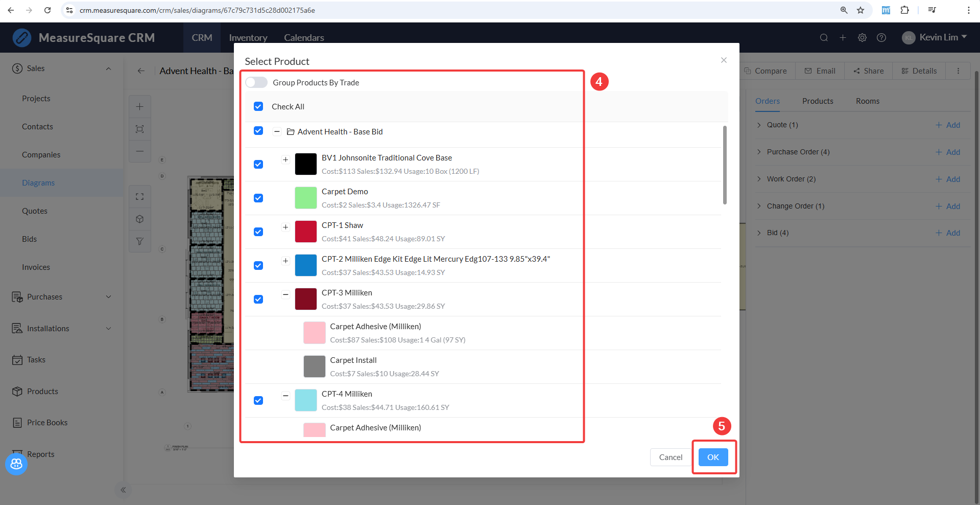This screenshot has height=505, width=980.
Task: Click the plus add icon in CRM header
Action: point(843,37)
